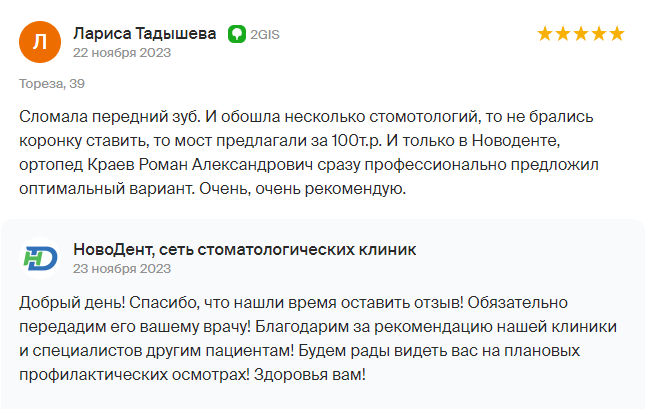This screenshot has width=649, height=409.
Task: Click the third rating star
Action: pos(581,34)
